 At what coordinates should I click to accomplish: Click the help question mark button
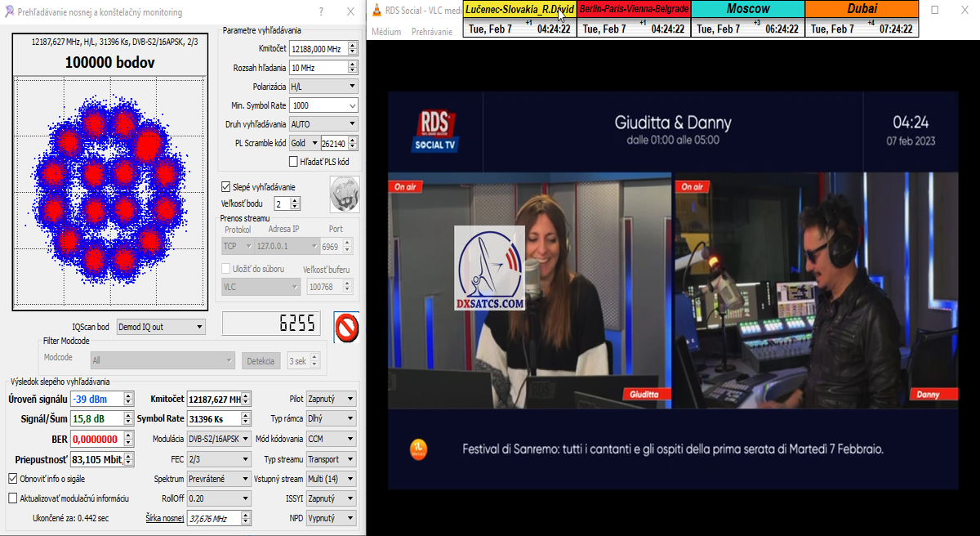point(320,11)
